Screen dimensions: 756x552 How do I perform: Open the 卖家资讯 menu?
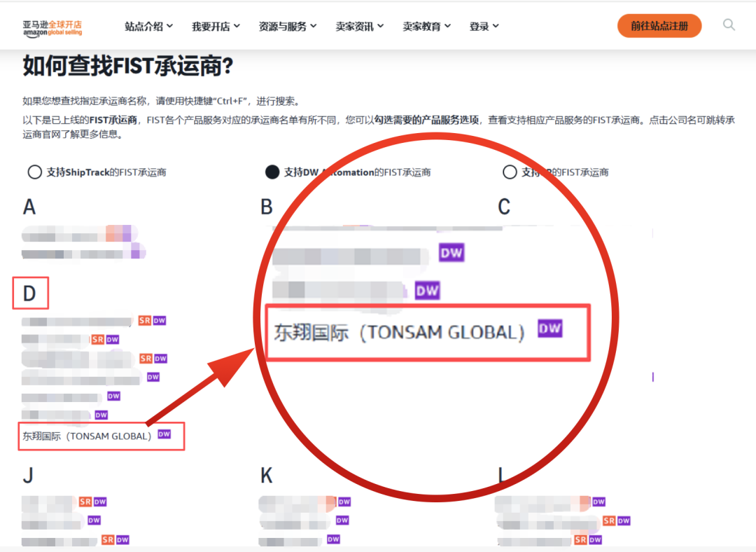click(x=360, y=27)
